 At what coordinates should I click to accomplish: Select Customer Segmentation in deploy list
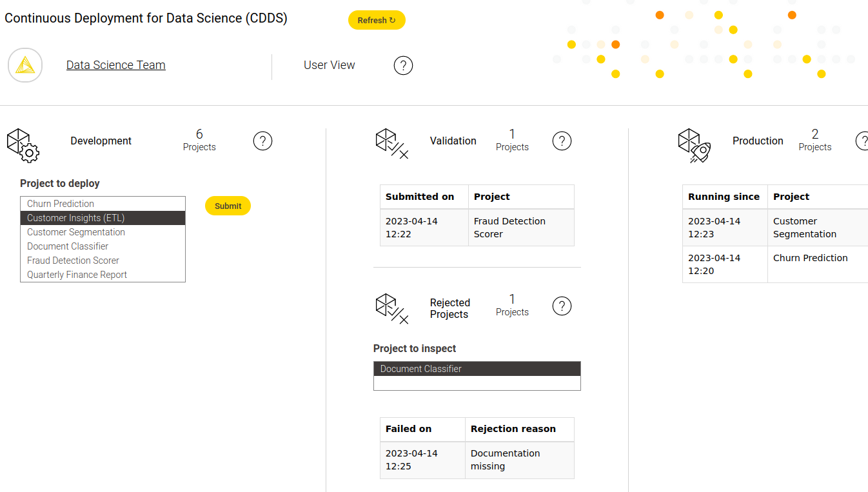pyautogui.click(x=76, y=232)
